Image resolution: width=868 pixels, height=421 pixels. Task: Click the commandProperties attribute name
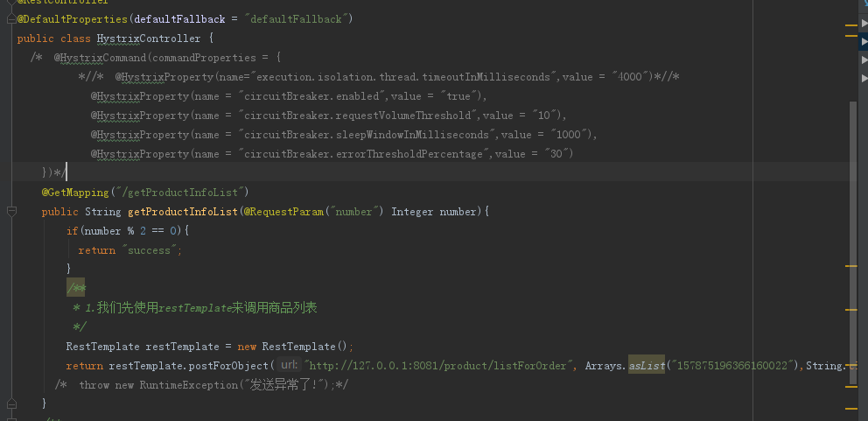204,58
